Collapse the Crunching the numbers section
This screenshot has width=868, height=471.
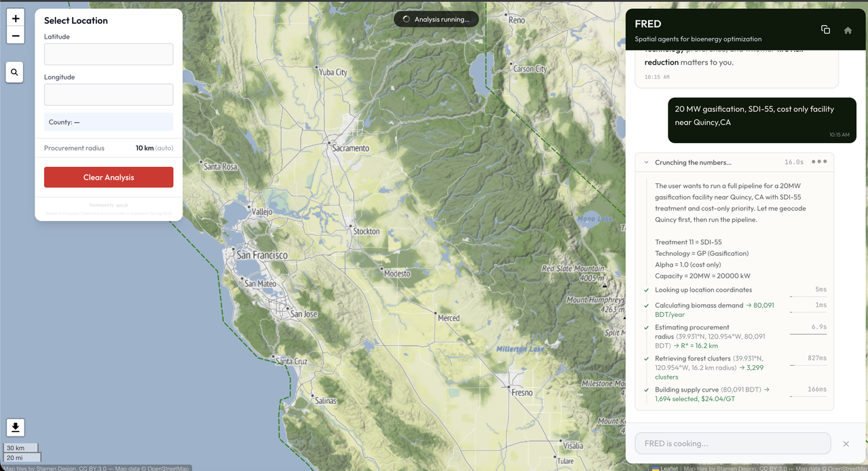(x=646, y=163)
